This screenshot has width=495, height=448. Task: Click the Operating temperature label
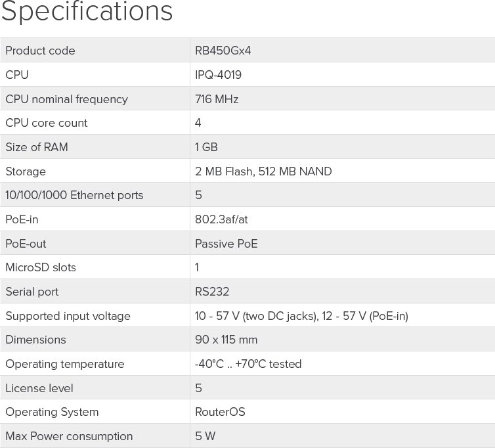(x=65, y=364)
